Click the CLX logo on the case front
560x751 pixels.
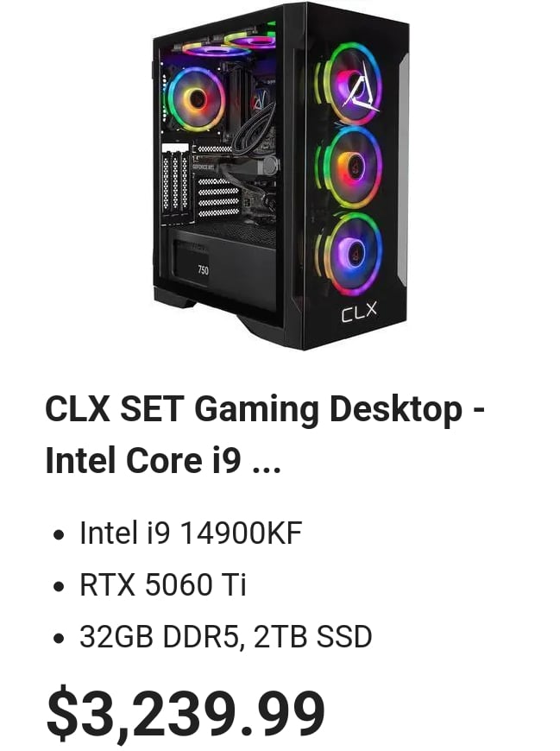[x=359, y=312]
